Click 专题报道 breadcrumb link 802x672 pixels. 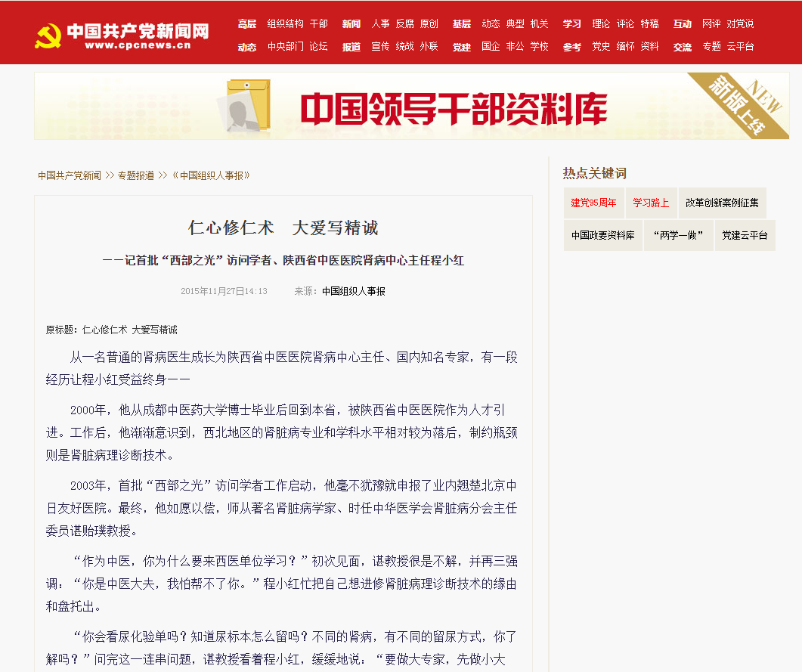136,175
